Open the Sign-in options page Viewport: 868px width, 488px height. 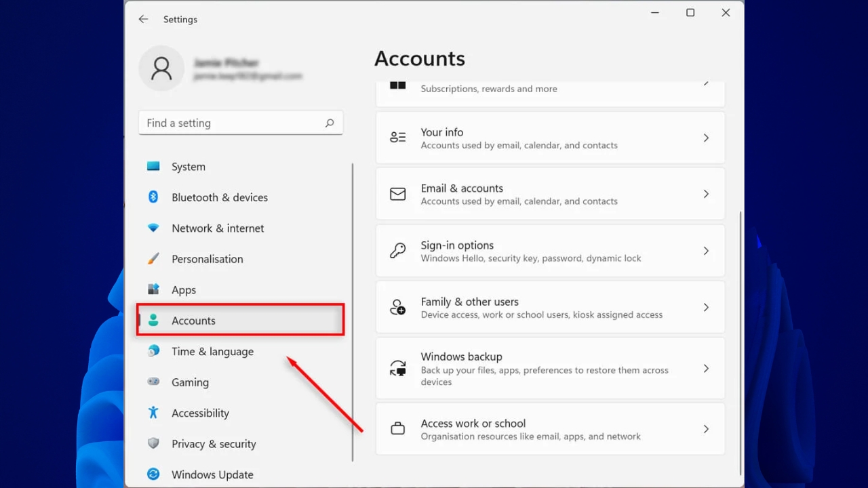pyautogui.click(x=550, y=251)
